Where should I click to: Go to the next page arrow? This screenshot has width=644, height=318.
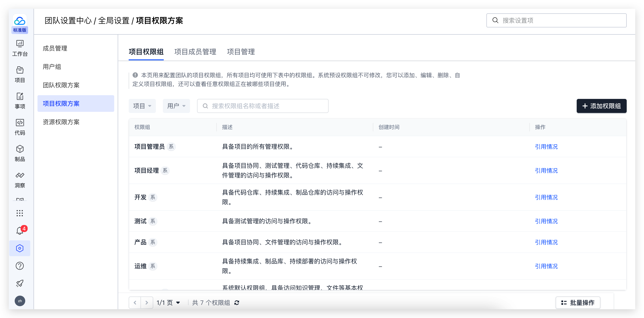(147, 302)
